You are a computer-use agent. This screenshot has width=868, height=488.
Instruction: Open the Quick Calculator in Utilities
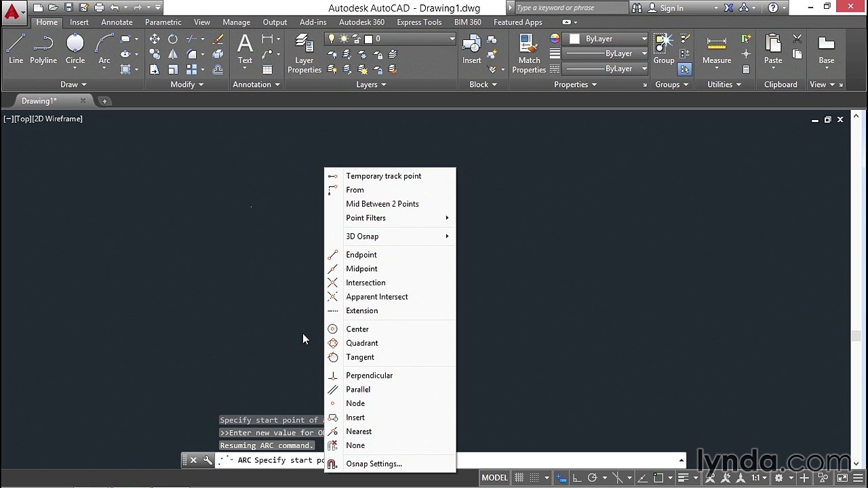[x=746, y=69]
